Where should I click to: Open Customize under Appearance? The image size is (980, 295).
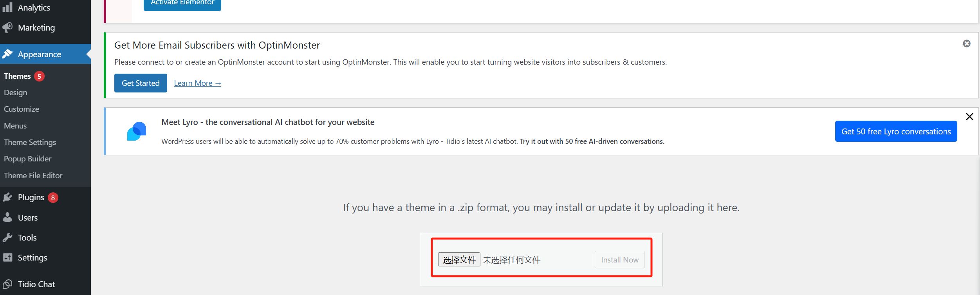coord(22,109)
